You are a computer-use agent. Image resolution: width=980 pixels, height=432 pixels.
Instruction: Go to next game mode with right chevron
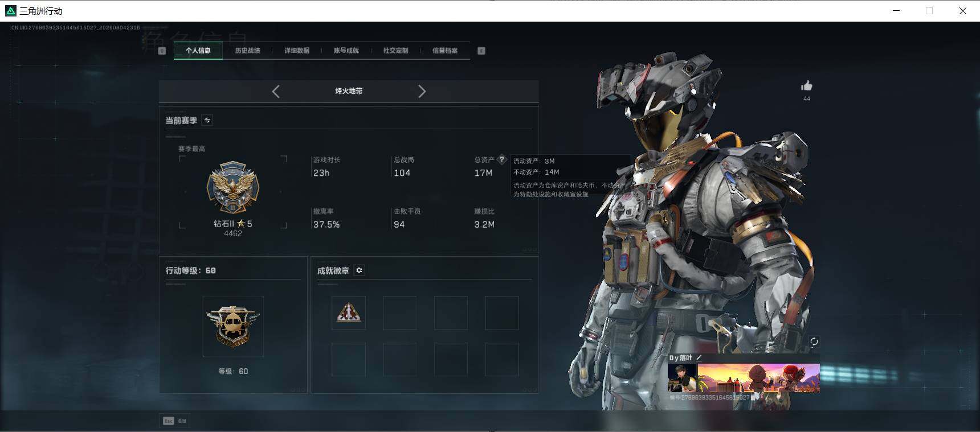point(422,91)
